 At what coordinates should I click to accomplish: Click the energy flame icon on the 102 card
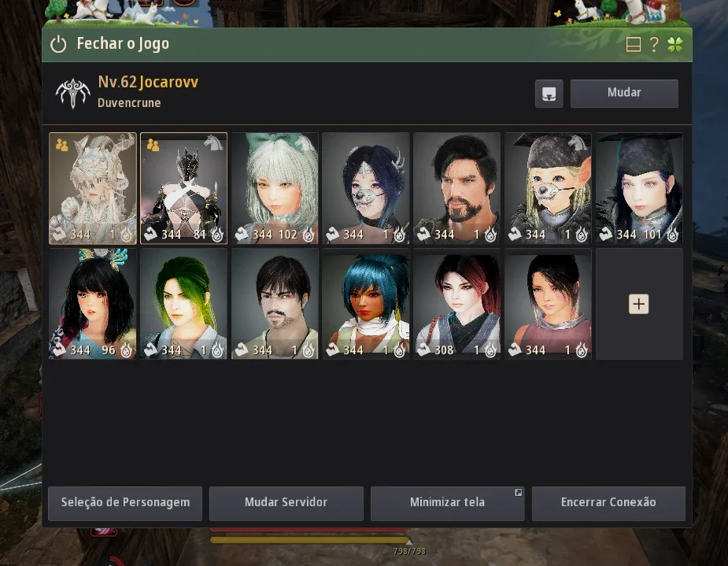[x=309, y=235]
